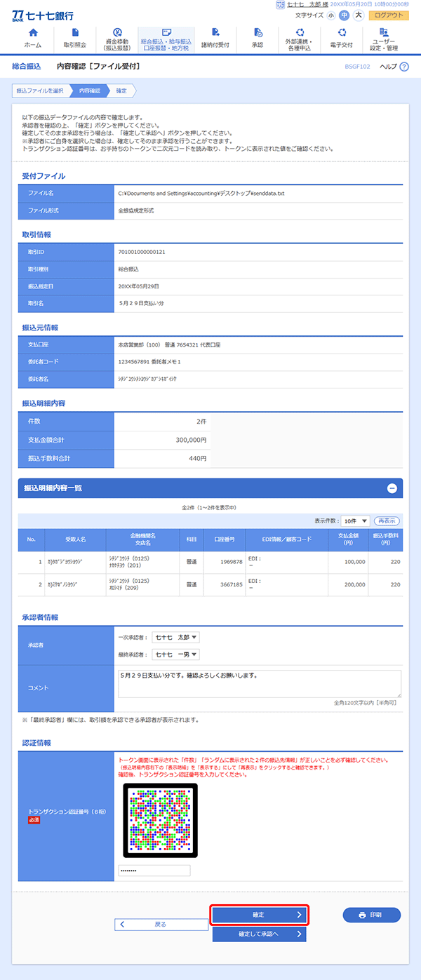Image resolution: width=421 pixels, height=980 pixels.
Task: Click 取引ID value 701001000000121
Action: pyautogui.click(x=142, y=251)
